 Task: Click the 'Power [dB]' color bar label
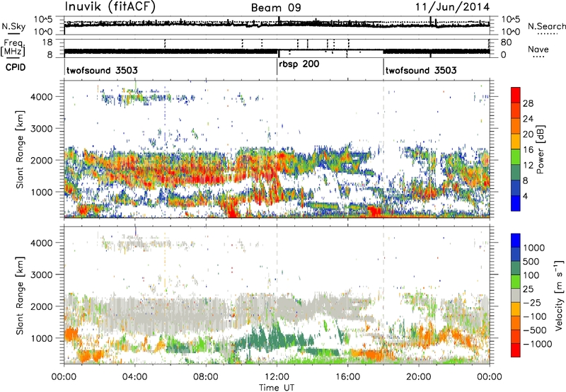click(540, 149)
